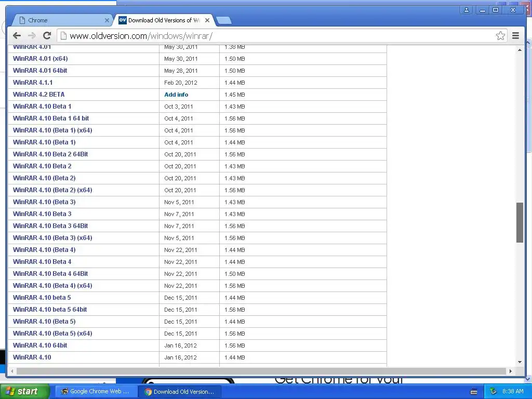Focus the address bar with oldversion.com URL
Viewport: 532px width, 399px height.
click(x=282, y=36)
